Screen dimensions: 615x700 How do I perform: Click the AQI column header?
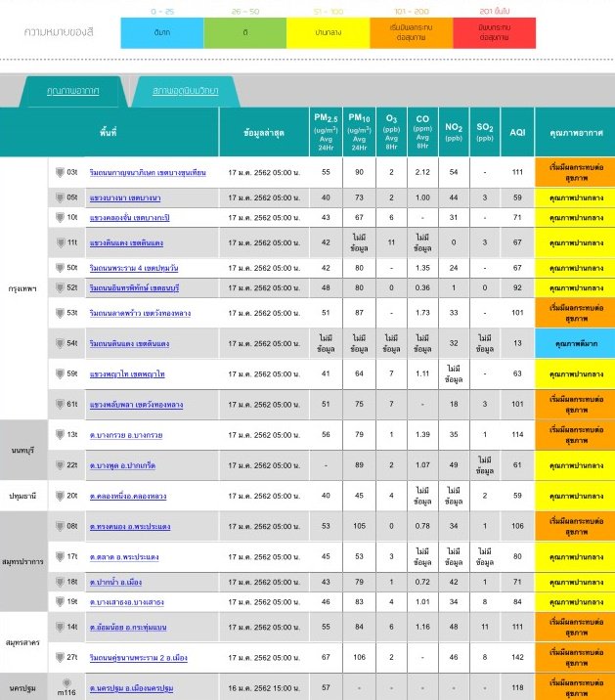pyautogui.click(x=517, y=132)
